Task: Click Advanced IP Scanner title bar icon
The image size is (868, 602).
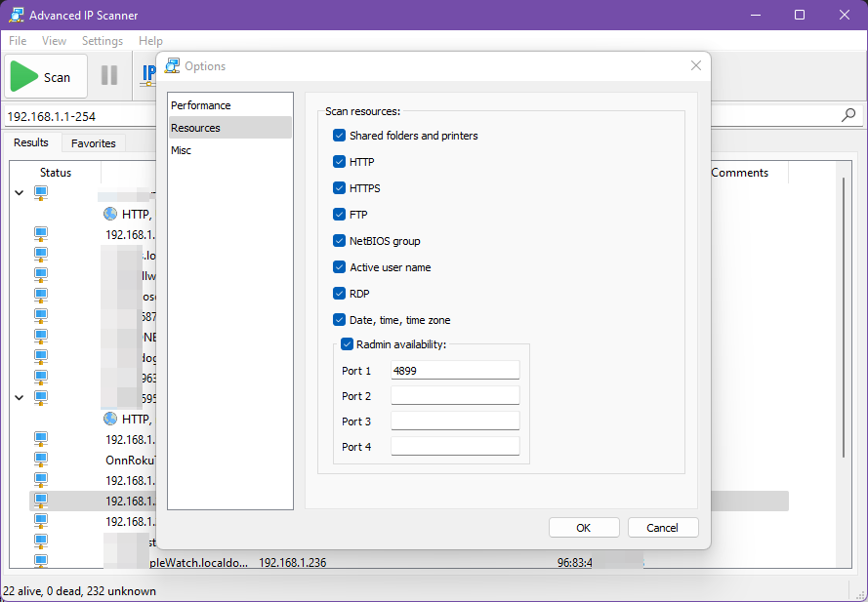Action: pyautogui.click(x=16, y=15)
